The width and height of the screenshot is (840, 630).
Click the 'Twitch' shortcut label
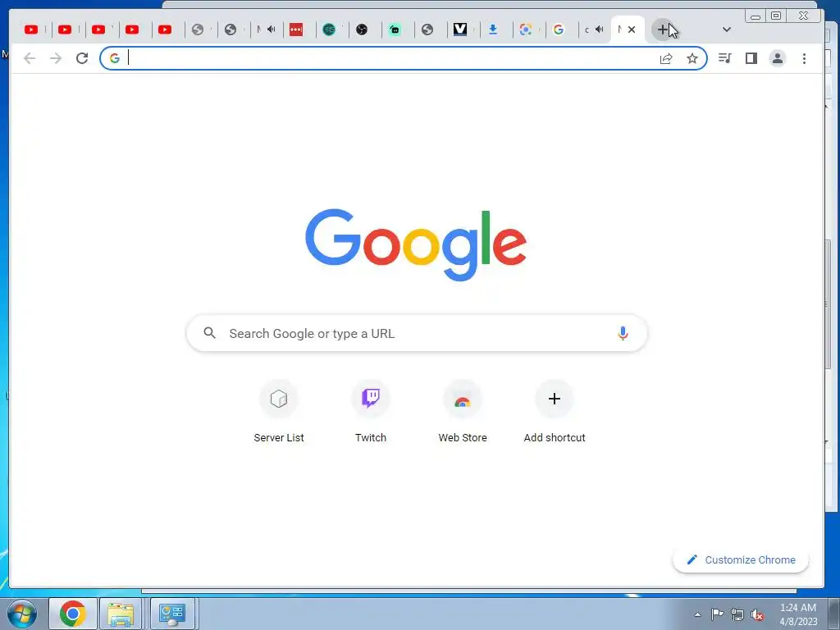[x=371, y=438]
